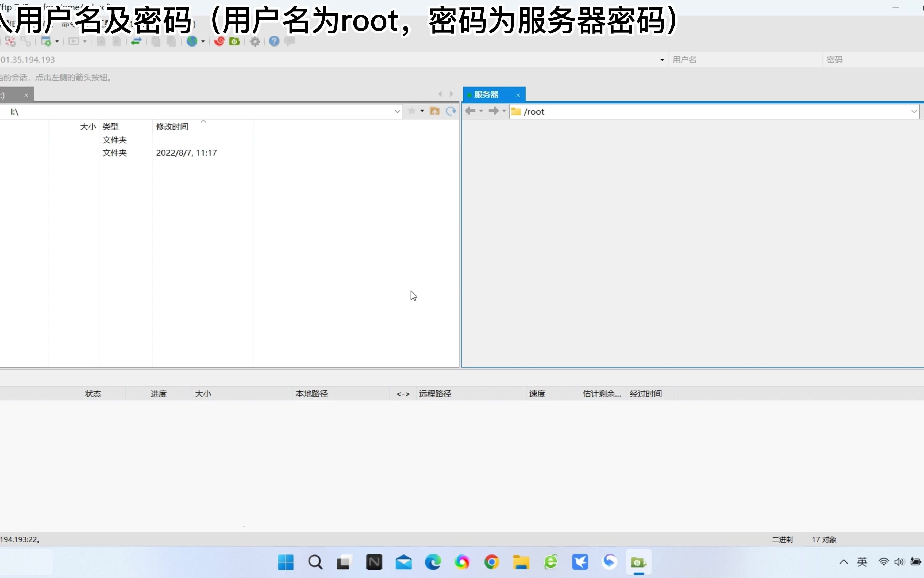Click the globe encoding toolbar icon
The height and width of the screenshot is (578, 924).
point(192,41)
